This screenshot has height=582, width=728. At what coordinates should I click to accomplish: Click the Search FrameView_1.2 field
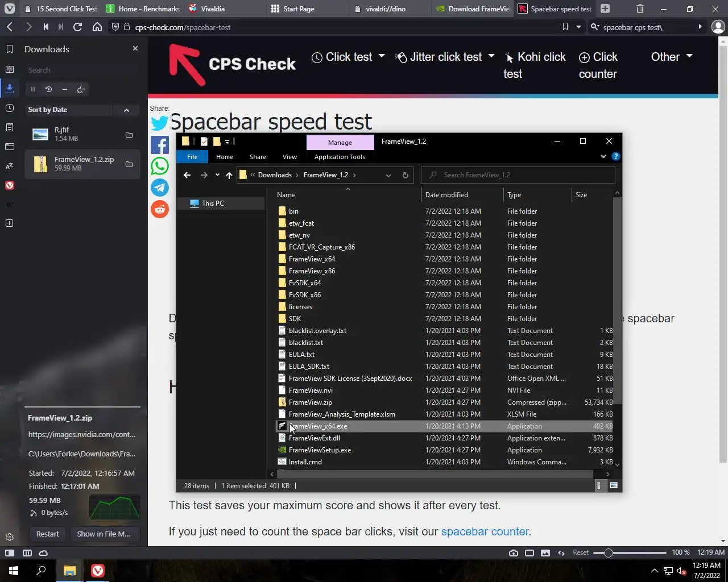[518, 175]
